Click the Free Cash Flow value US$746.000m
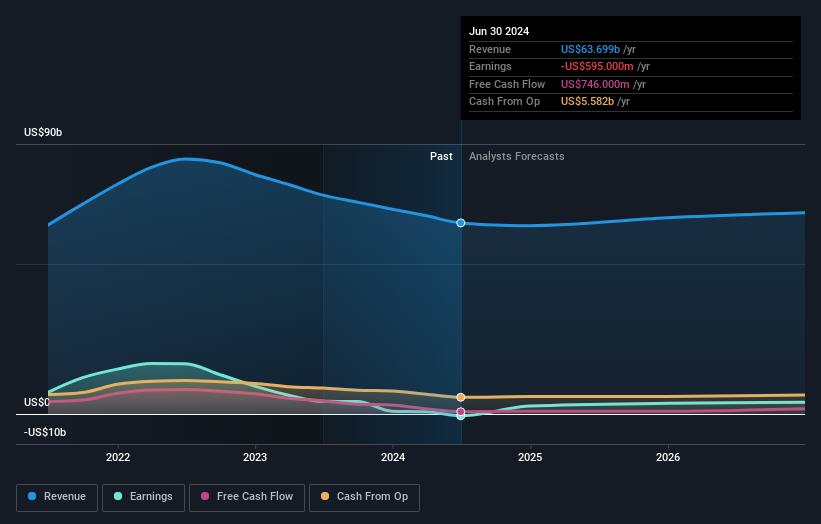The width and height of the screenshot is (821, 524). coord(595,84)
